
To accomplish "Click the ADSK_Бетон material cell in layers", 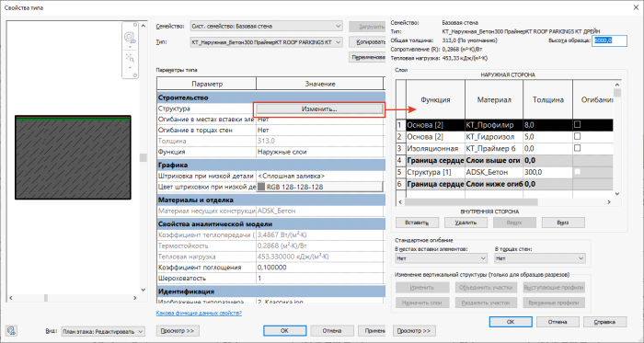I will click(494, 172).
